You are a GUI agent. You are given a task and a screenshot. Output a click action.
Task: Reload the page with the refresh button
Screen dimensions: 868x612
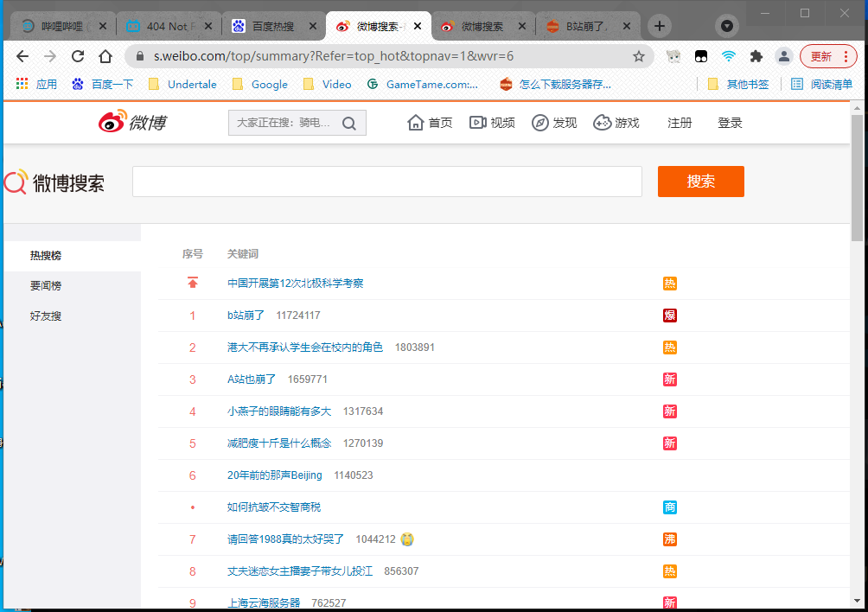pyautogui.click(x=78, y=56)
